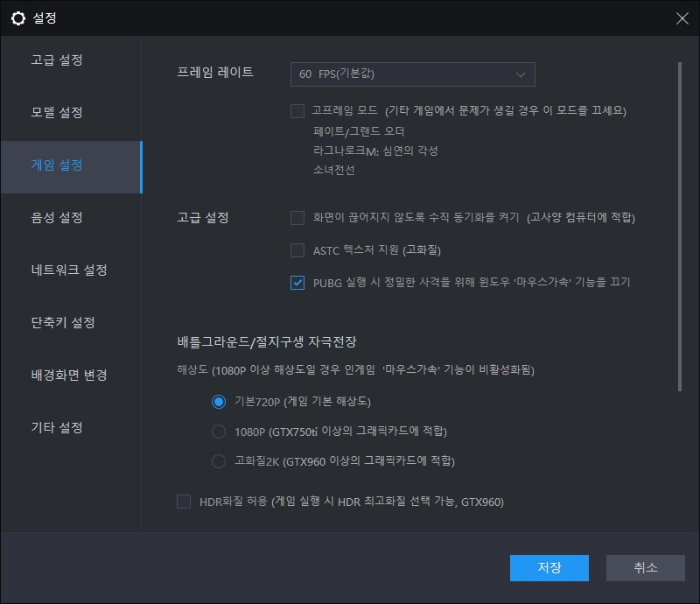Enable the 고프레임 모드 checkbox
The width and height of the screenshot is (700, 604).
point(297,111)
